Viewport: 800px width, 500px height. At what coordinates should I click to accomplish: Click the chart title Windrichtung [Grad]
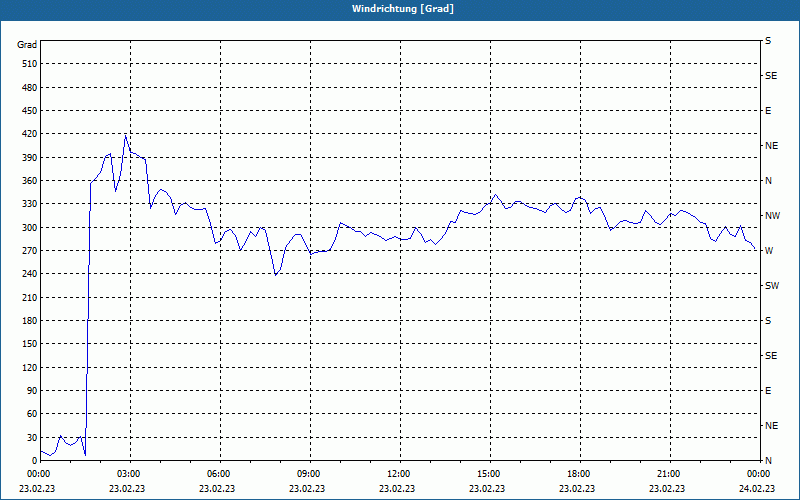coord(403,9)
